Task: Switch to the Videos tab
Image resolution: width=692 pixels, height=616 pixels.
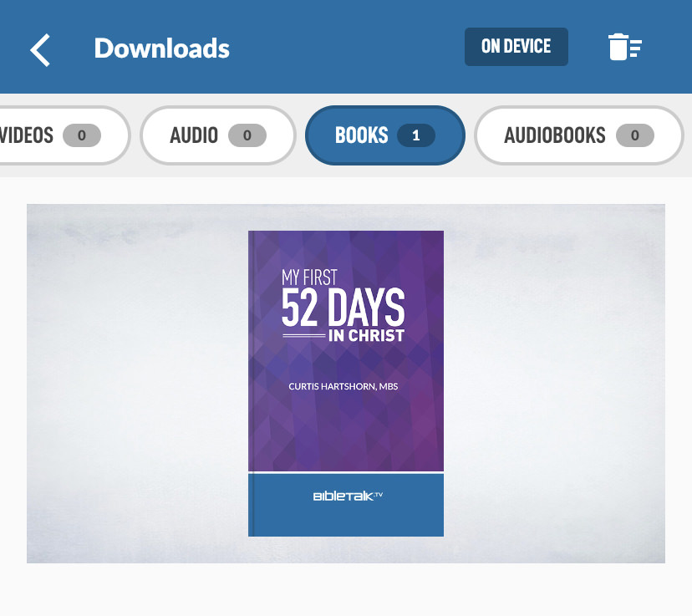Action: [x=64, y=135]
